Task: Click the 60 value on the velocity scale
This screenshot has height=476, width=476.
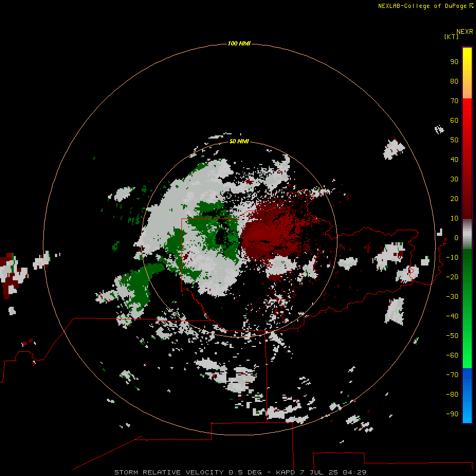Action: tap(454, 121)
